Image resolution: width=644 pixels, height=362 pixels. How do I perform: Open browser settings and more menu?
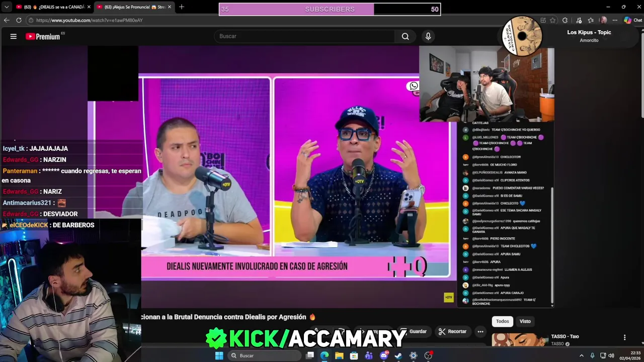click(x=614, y=20)
